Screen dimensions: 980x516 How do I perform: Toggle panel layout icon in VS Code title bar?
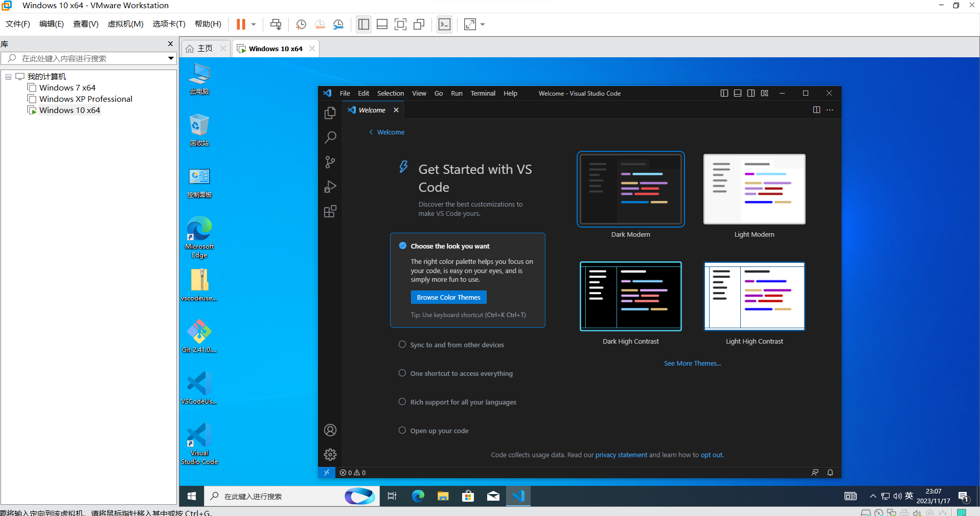(738, 93)
